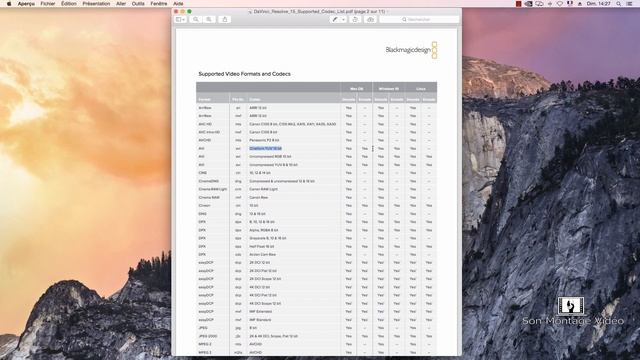Image resolution: width=640 pixels, height=360 pixels.
Task: Click the IMF Standard codec cell
Action: pyautogui.click(x=260, y=320)
